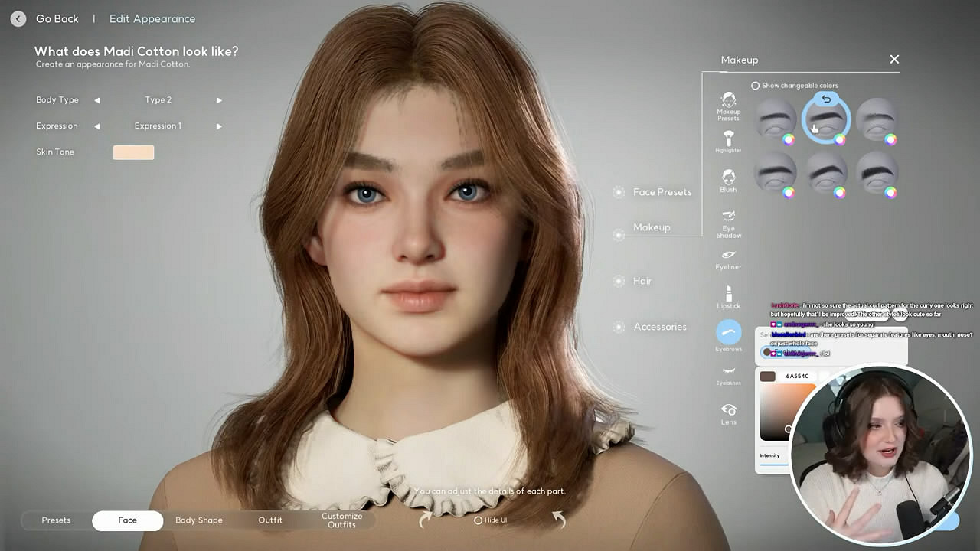Open the Outfit tab
This screenshot has width=980, height=551.
[x=269, y=520]
